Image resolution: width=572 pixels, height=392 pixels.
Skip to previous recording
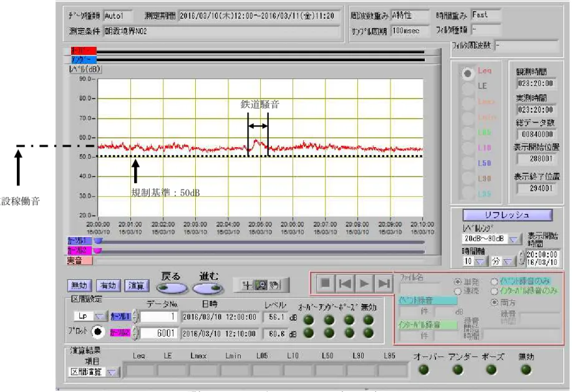[x=345, y=283]
